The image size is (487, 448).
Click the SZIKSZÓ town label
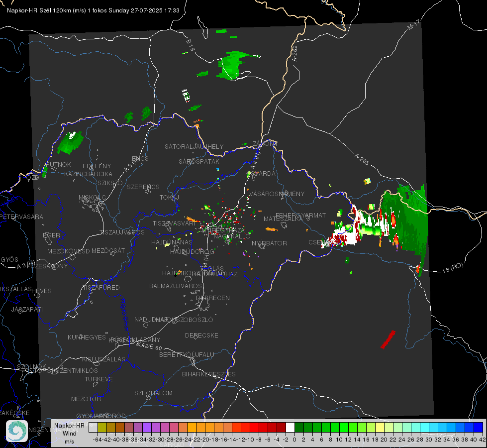pos(110,183)
